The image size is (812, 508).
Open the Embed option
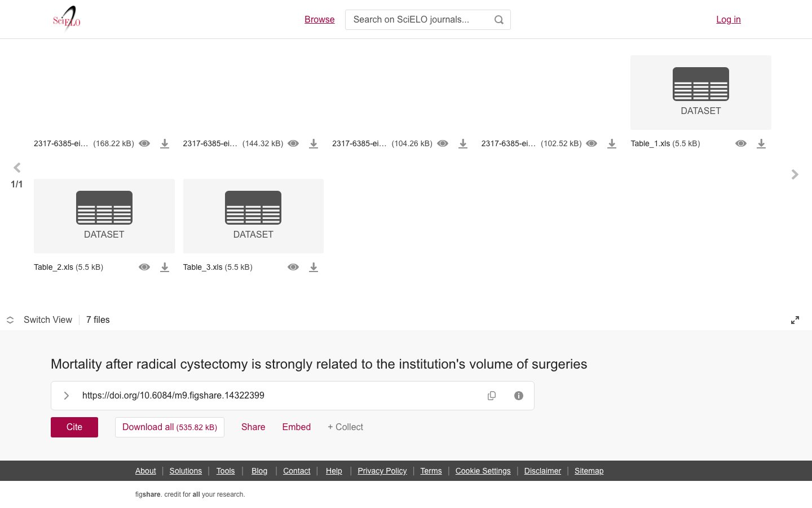coord(297,427)
